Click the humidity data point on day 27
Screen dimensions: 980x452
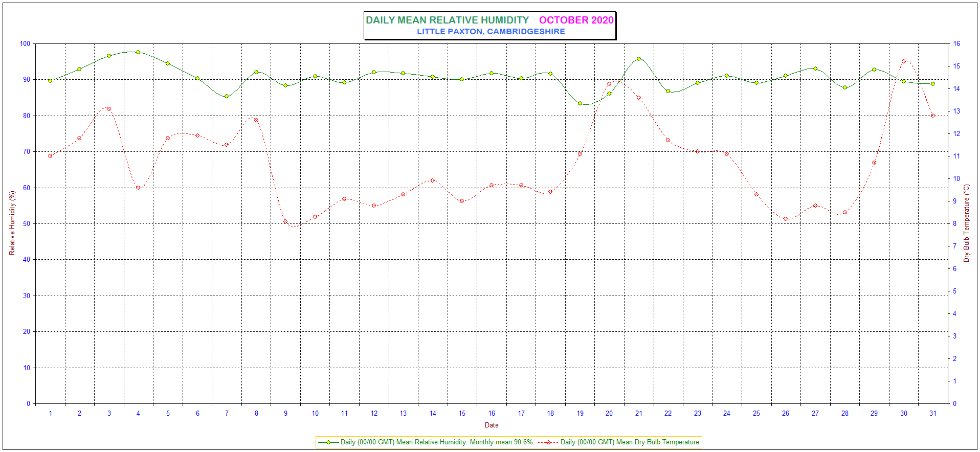click(x=815, y=69)
